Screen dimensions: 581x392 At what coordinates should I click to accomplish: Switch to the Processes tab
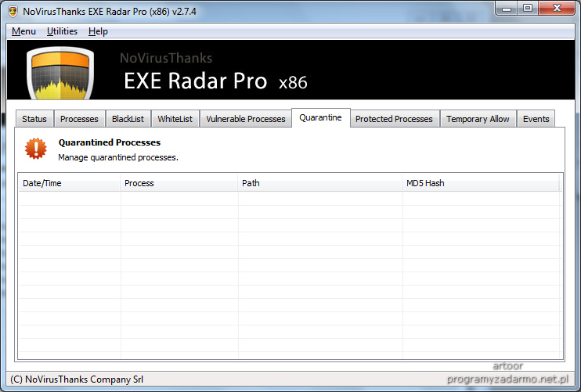pyautogui.click(x=79, y=119)
